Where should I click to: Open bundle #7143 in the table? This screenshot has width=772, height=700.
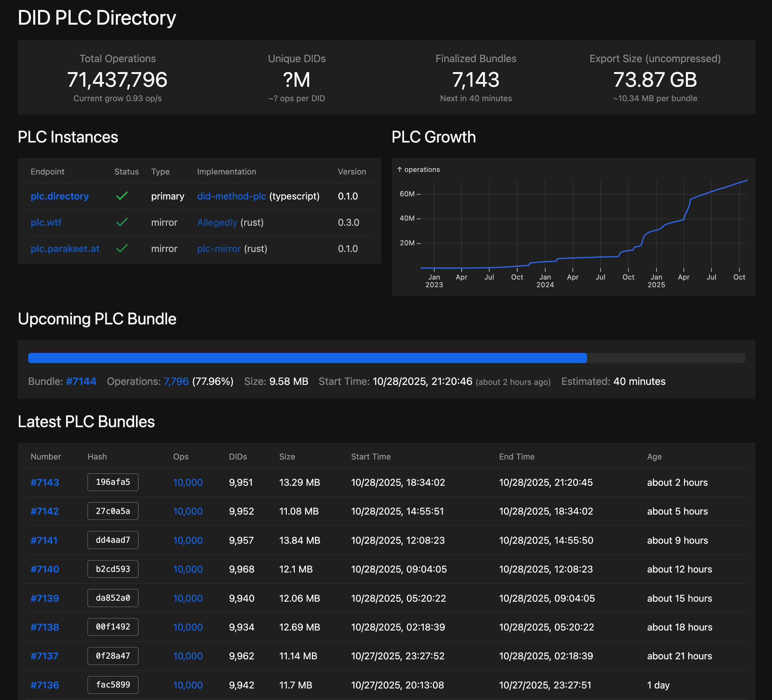(45, 482)
